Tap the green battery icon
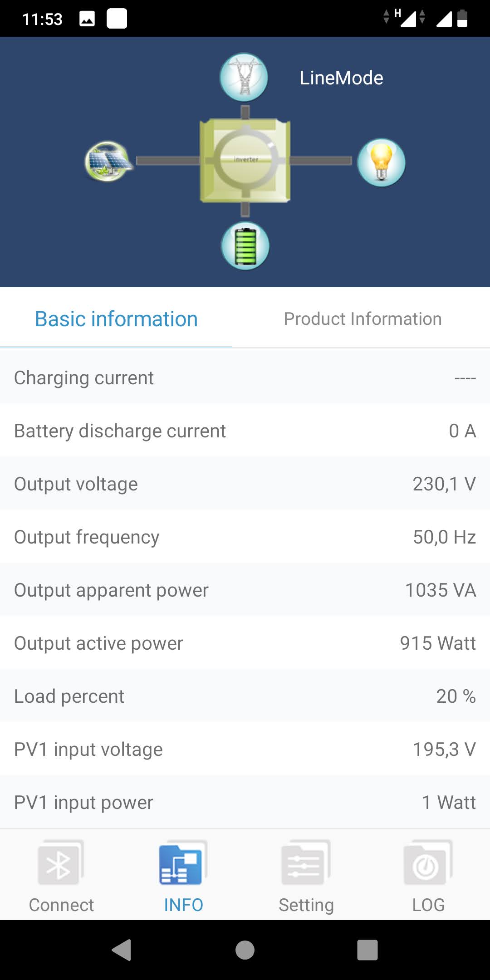Viewport: 490px width, 980px height. pyautogui.click(x=245, y=246)
